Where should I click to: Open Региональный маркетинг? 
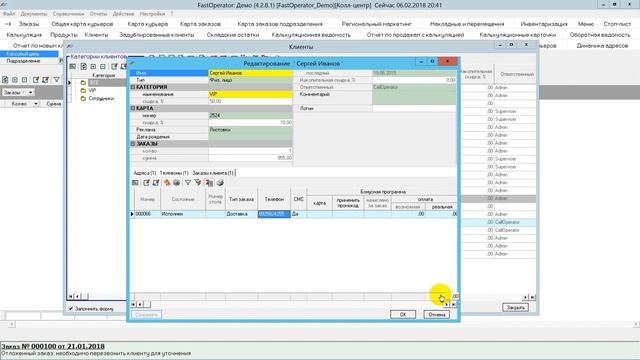pos(377,24)
